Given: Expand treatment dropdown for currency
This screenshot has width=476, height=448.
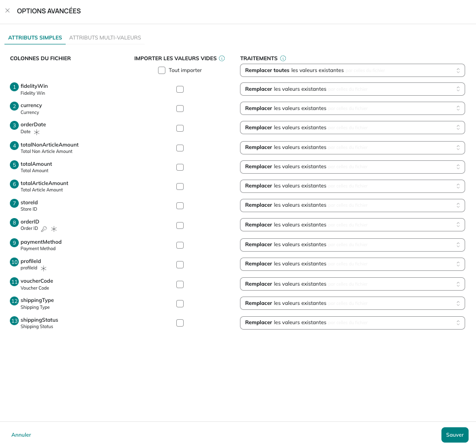Looking at the screenshot, I should click(353, 108).
